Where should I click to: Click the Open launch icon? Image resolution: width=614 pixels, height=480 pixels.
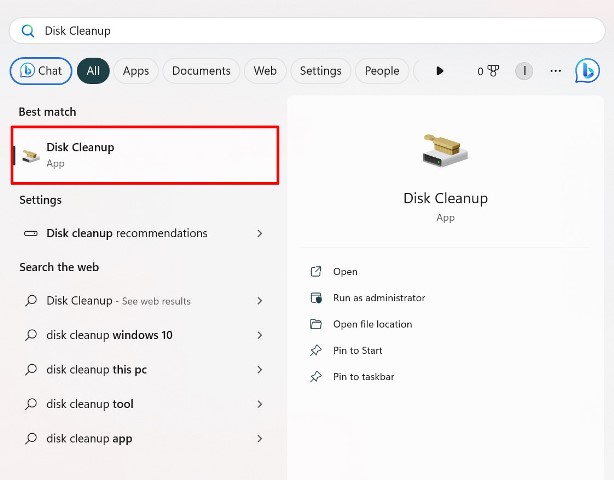click(316, 271)
